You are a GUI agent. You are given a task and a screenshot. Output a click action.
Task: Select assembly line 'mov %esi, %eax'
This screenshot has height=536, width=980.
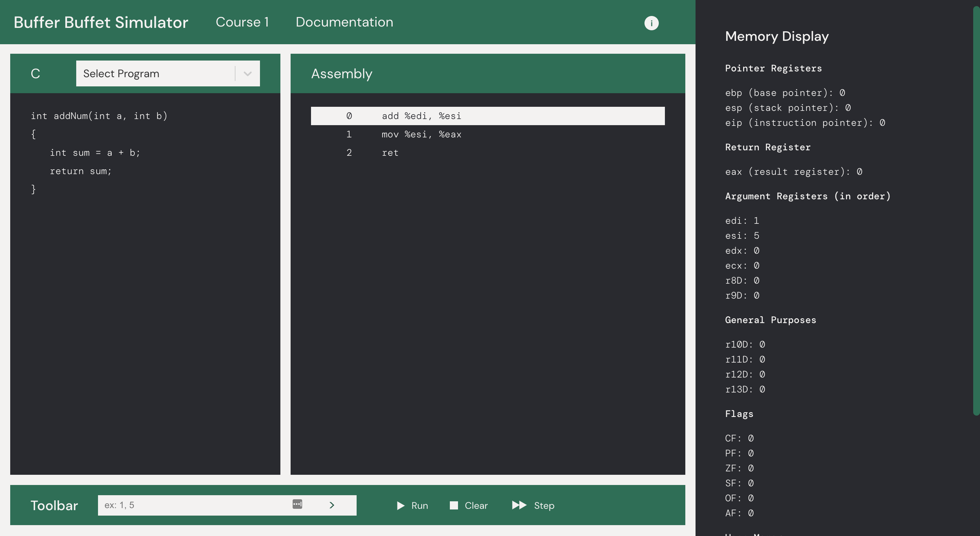(x=422, y=134)
